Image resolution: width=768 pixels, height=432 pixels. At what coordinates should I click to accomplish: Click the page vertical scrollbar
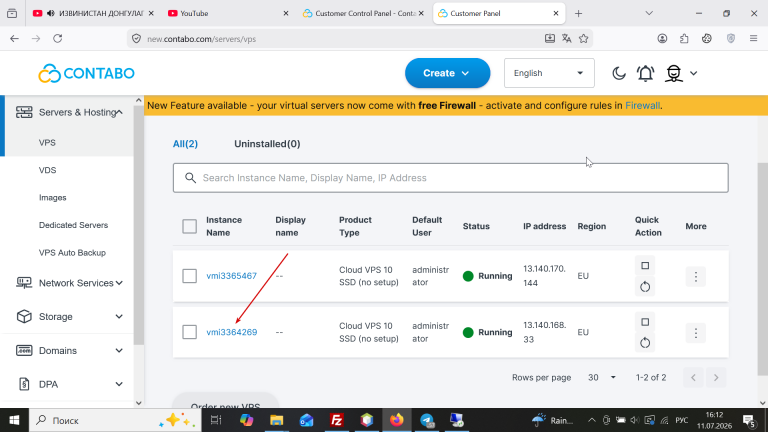coord(763,269)
